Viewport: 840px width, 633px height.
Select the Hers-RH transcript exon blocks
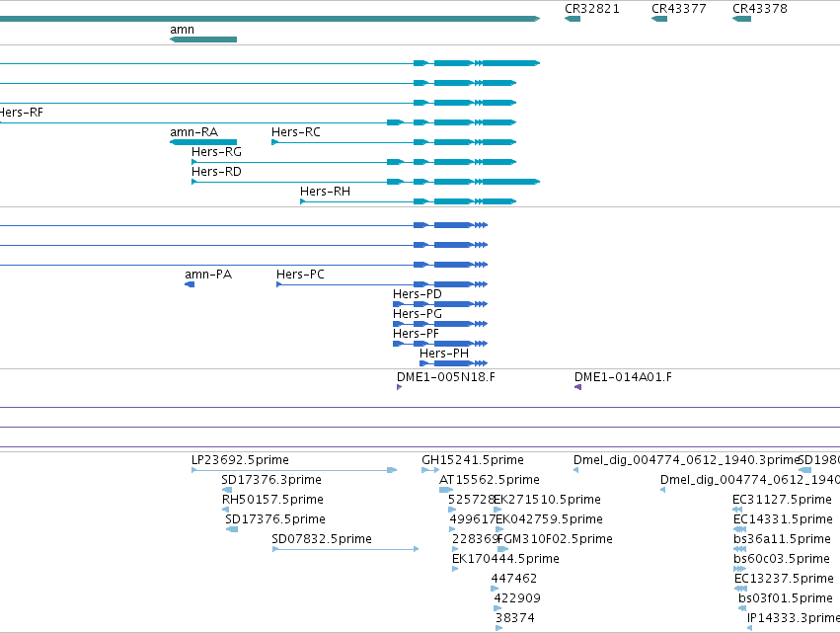[x=465, y=201]
